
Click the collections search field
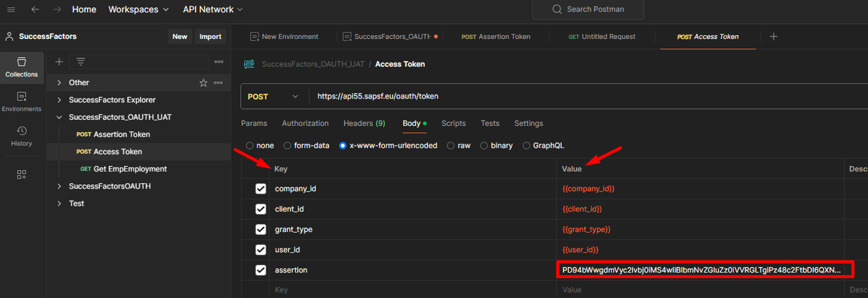(139, 61)
